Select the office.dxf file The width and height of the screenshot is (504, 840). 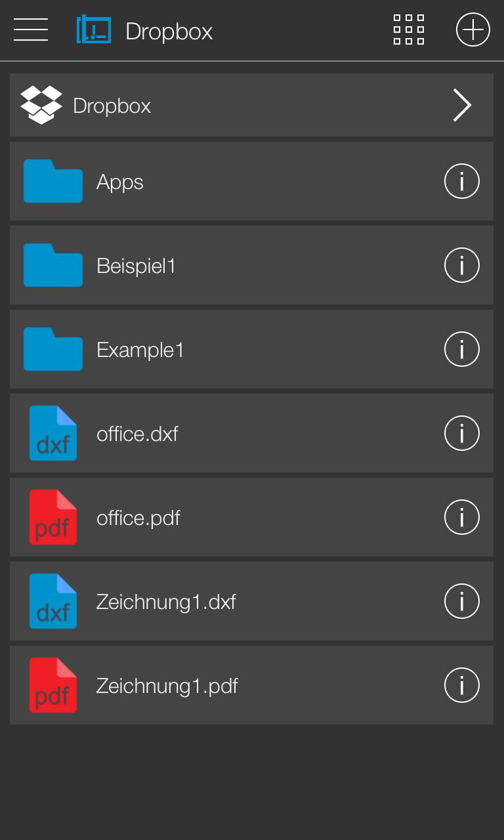pyautogui.click(x=251, y=433)
